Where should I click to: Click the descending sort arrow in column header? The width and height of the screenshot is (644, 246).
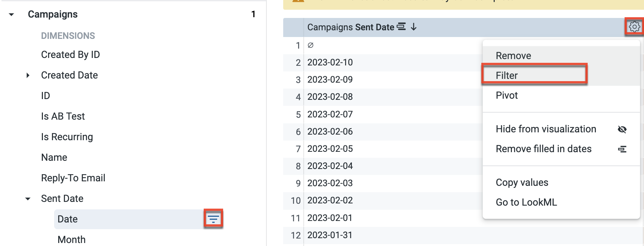pos(414,27)
